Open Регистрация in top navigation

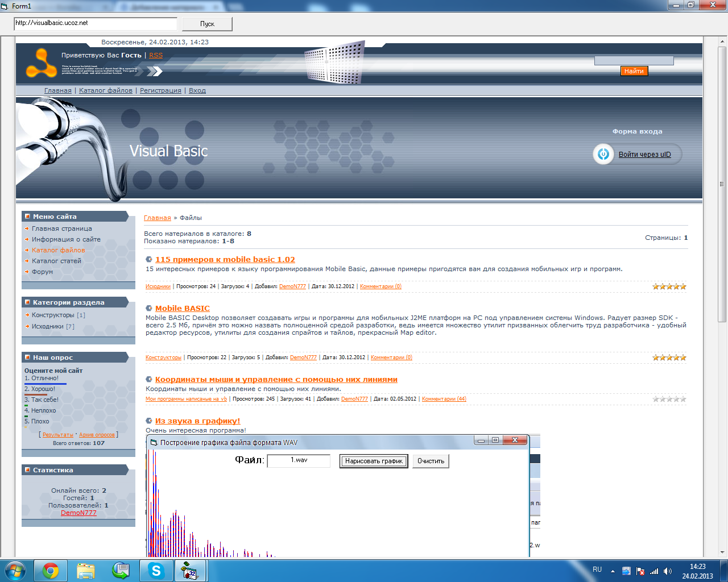[160, 90]
